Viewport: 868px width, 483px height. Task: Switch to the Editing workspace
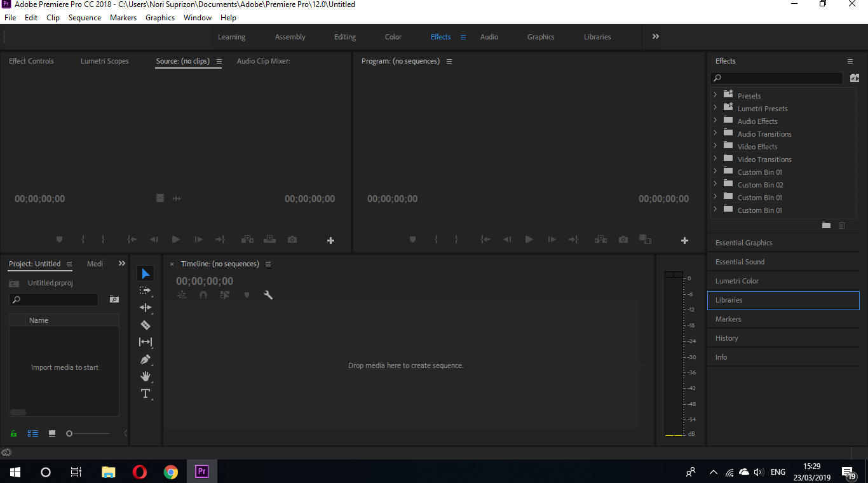pyautogui.click(x=345, y=37)
